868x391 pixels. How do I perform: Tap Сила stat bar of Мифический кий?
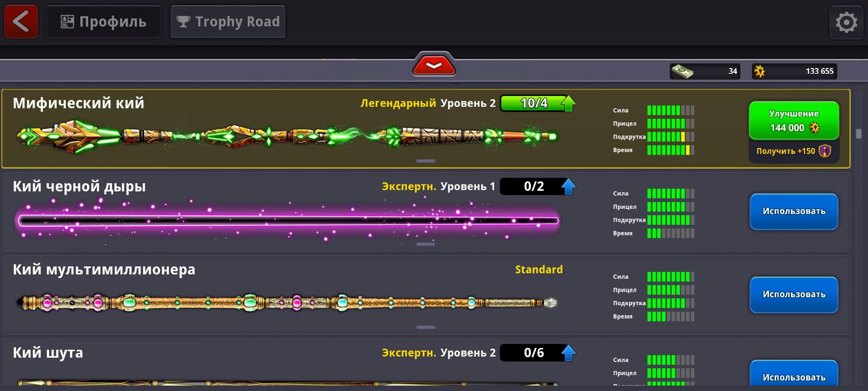(x=671, y=110)
